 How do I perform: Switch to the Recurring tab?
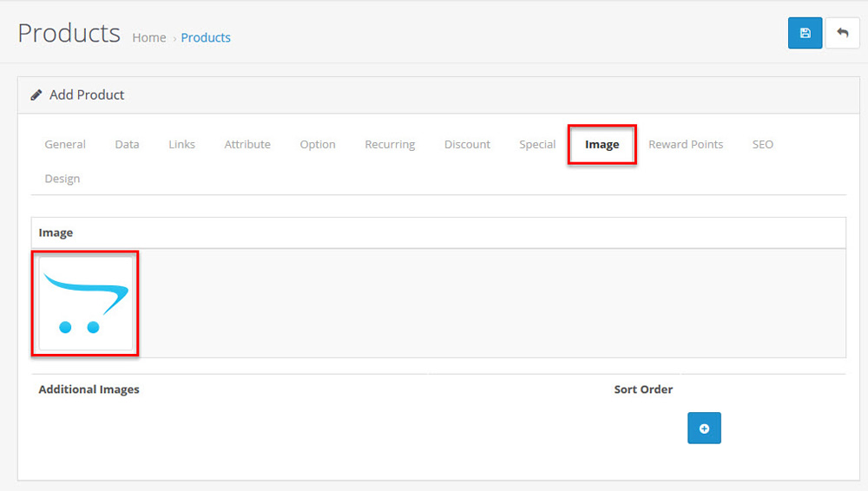pyautogui.click(x=390, y=145)
